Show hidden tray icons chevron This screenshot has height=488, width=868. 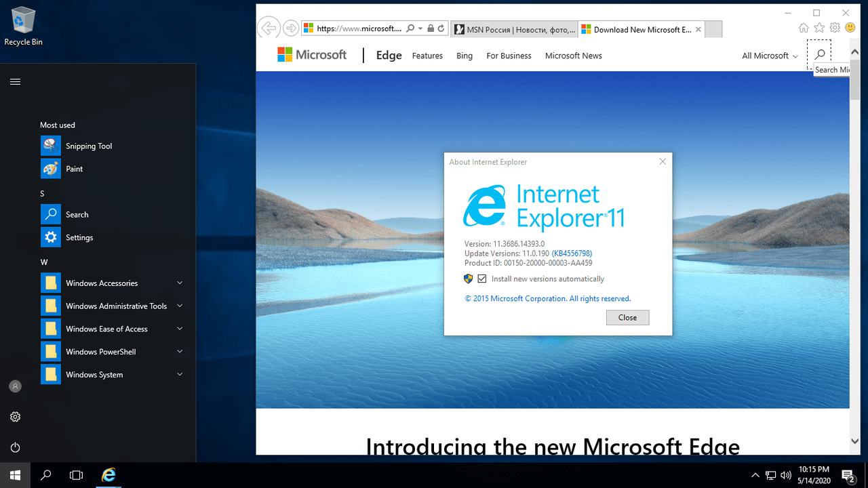(x=755, y=475)
